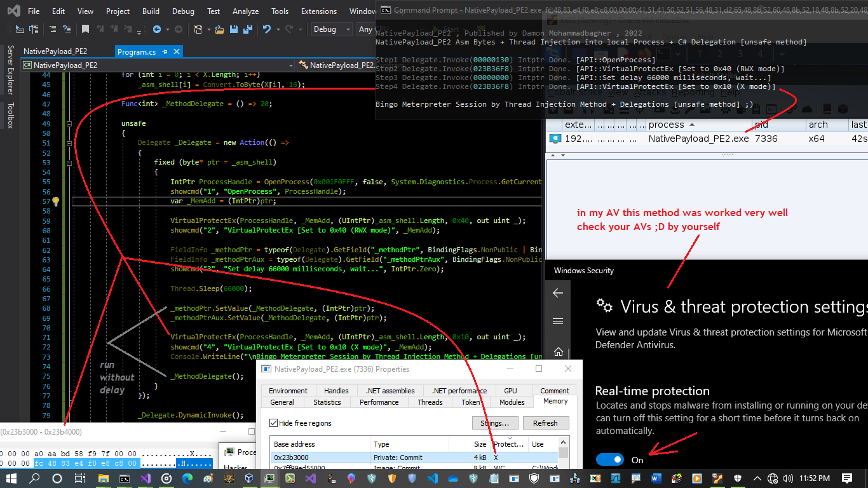Click the comment-out lines toolbar icon
The height and width of the screenshot is (488, 868).
point(53,29)
